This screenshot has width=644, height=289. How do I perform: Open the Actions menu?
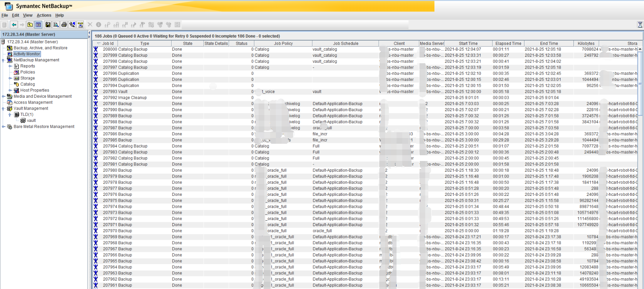coord(44,15)
